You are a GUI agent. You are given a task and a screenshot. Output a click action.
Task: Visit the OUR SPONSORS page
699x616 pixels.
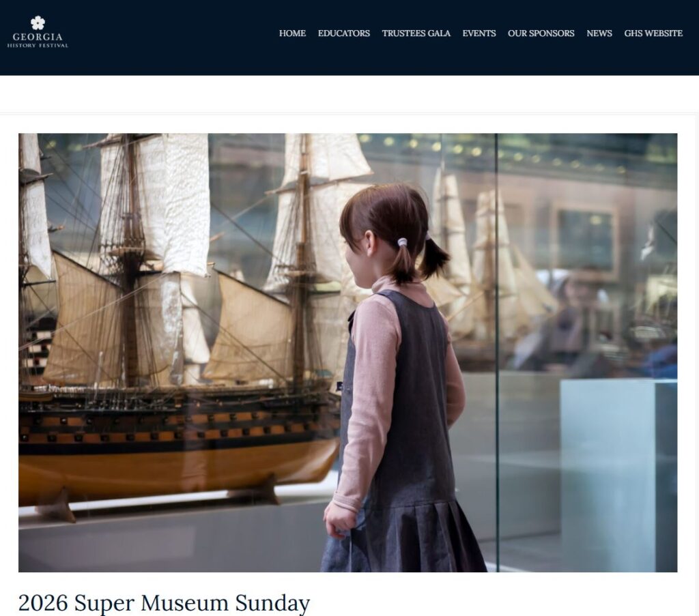pos(541,33)
